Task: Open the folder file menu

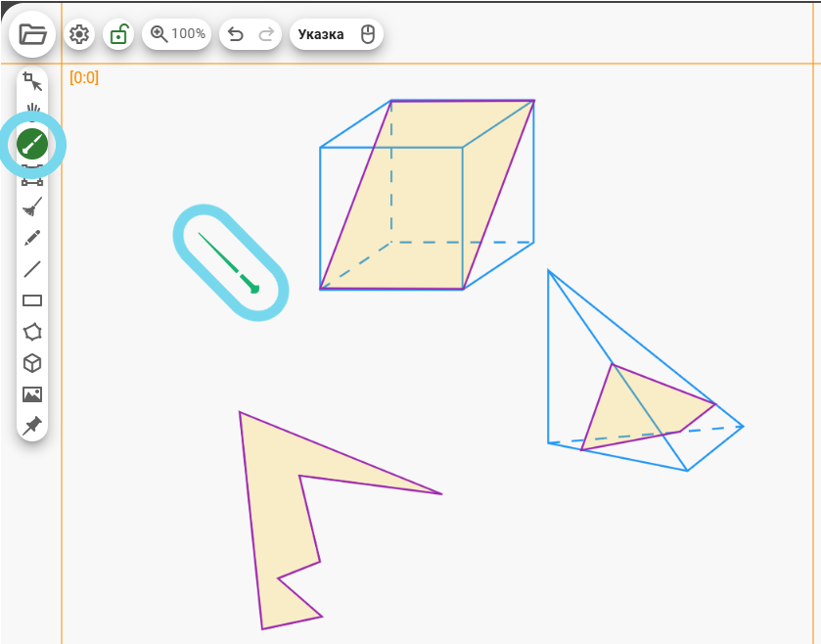Action: click(33, 34)
